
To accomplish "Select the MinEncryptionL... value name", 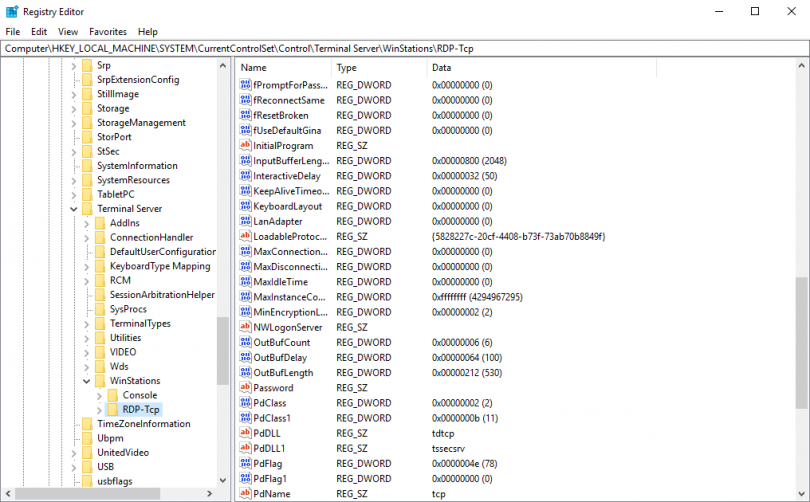I will (290, 312).
